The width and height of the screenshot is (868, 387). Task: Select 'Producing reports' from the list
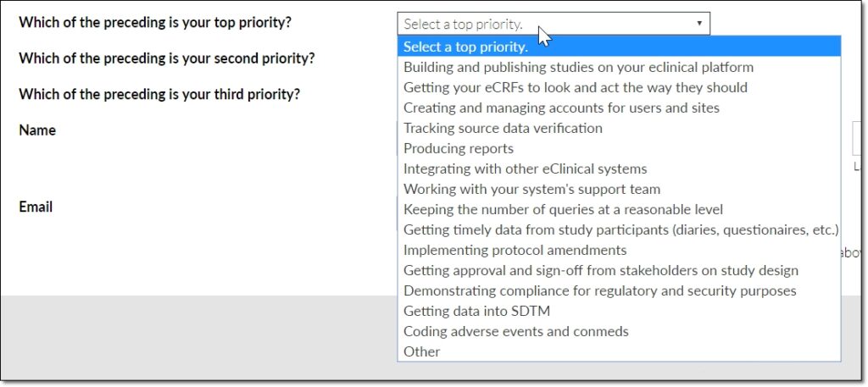[x=459, y=148]
